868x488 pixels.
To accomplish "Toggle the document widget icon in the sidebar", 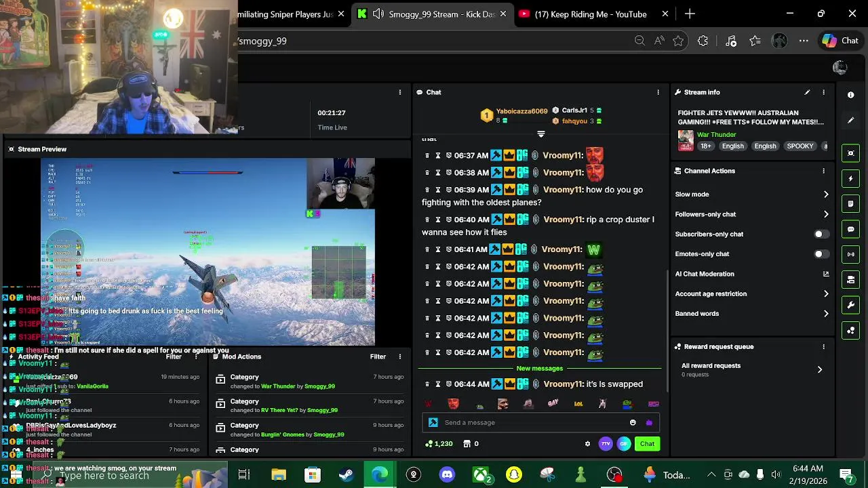I will point(851,203).
